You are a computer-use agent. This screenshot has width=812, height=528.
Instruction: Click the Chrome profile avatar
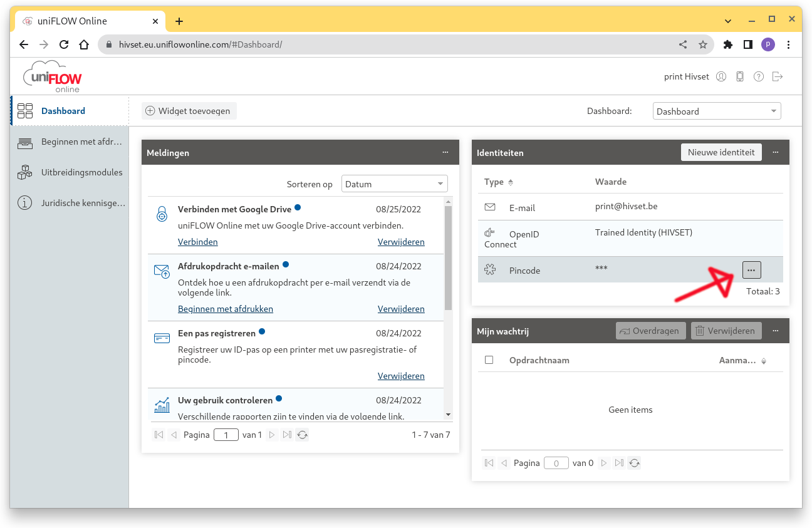(768, 44)
